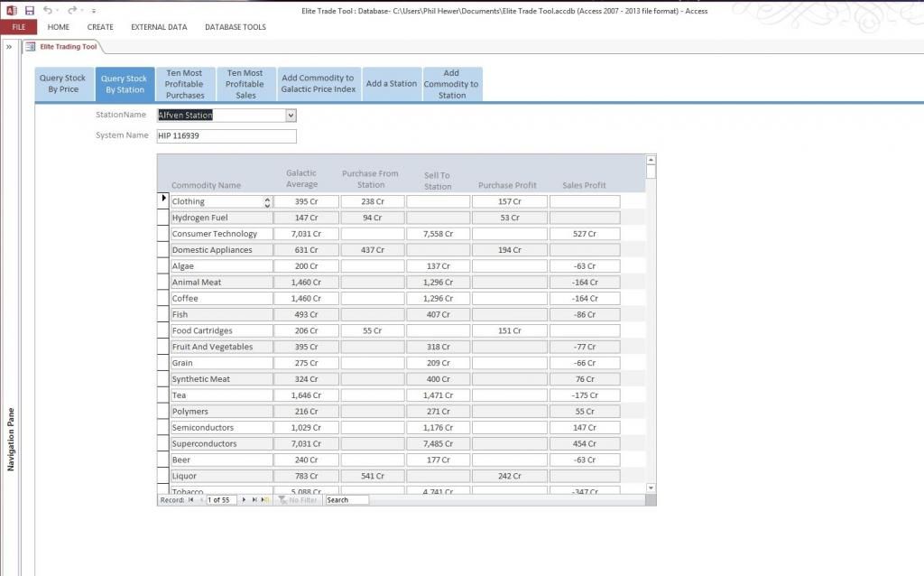
Task: Open the DATABASE TOOLS ribbon tab
Action: coord(236,27)
